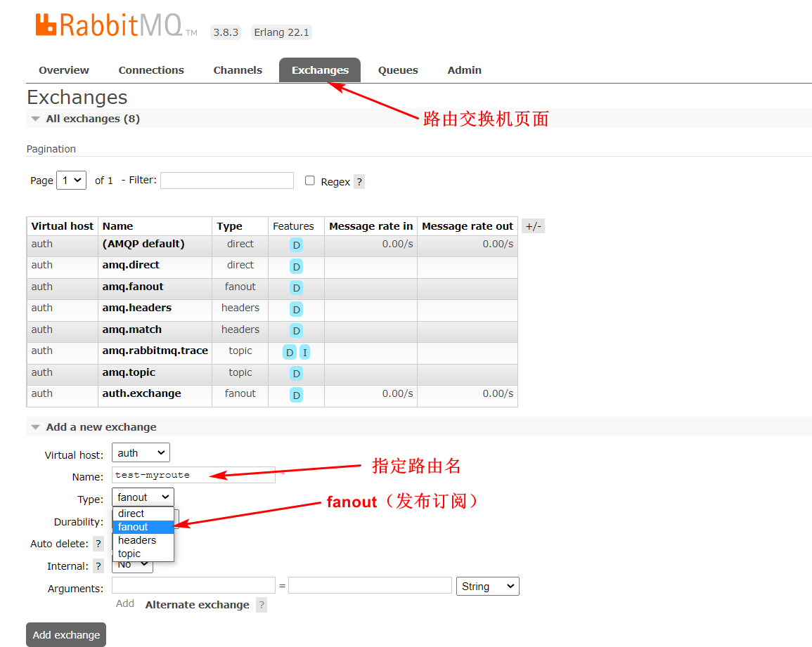Open the Type fanout dropdown
Image resolution: width=812 pixels, height=647 pixels.
click(143, 497)
